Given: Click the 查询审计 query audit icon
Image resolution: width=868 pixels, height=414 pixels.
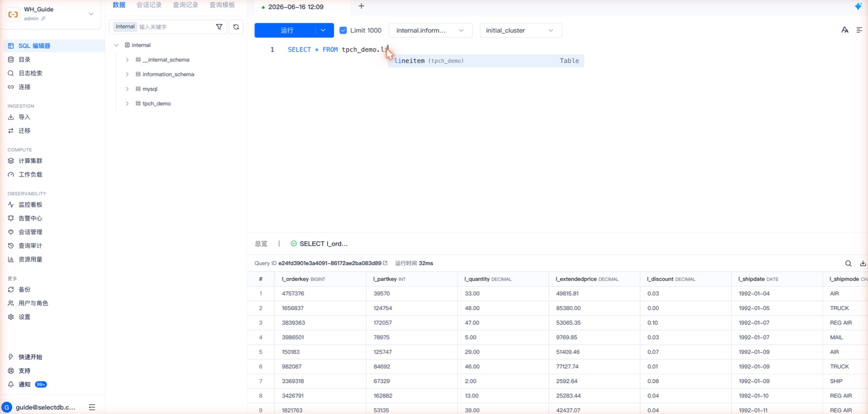Looking at the screenshot, I should coord(11,246).
